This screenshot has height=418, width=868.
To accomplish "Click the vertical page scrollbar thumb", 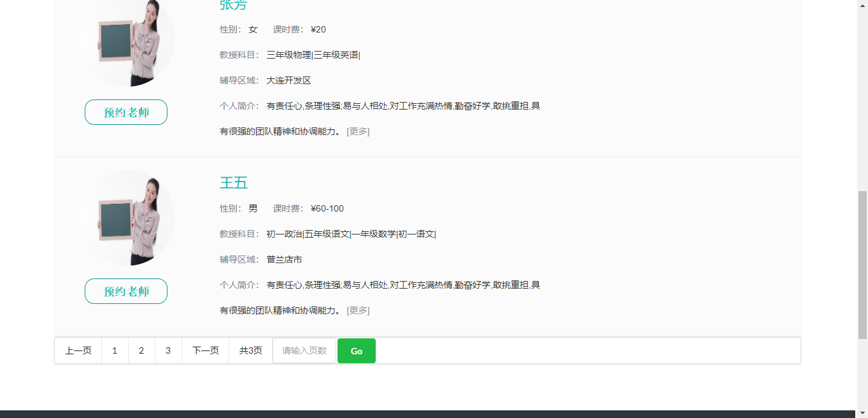I will 862,265.
